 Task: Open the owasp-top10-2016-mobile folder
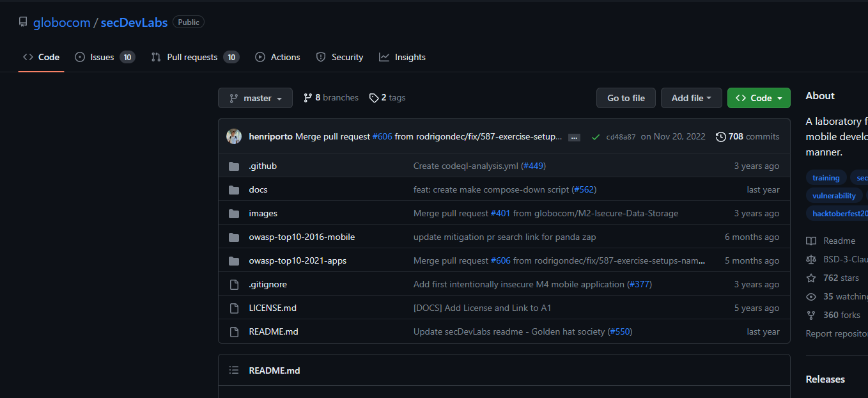302,237
